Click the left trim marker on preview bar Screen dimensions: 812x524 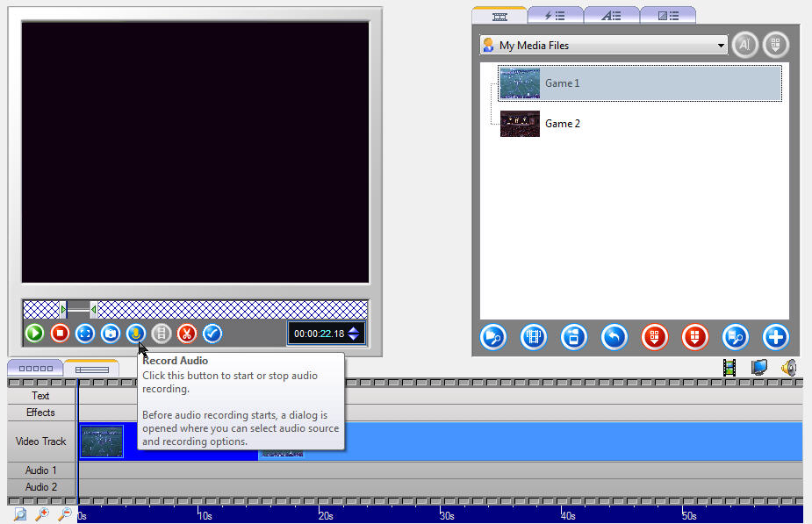point(63,310)
